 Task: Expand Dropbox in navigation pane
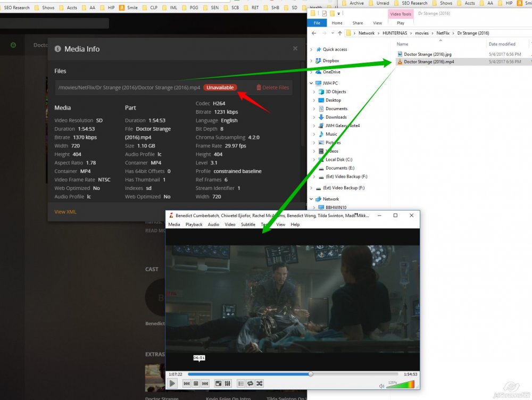pos(311,61)
